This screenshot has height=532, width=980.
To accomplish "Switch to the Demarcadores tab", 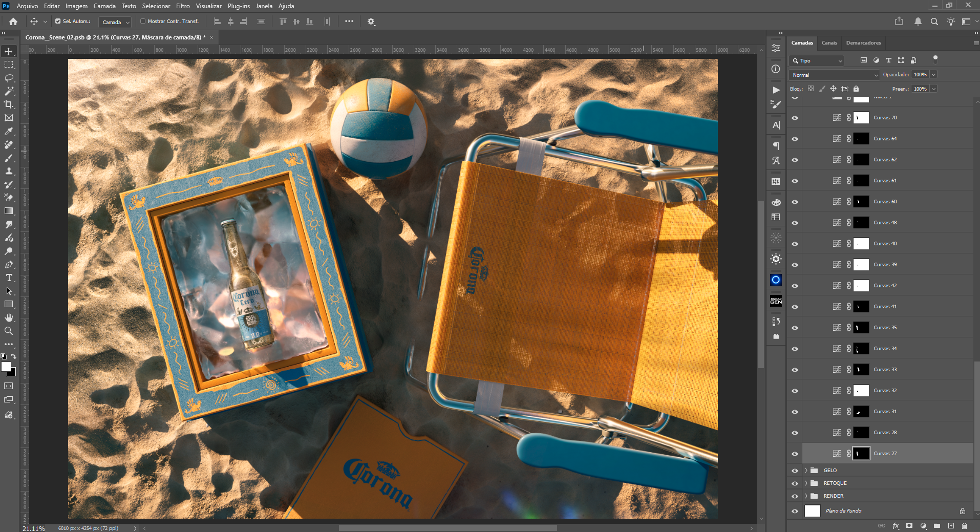I will [863, 43].
